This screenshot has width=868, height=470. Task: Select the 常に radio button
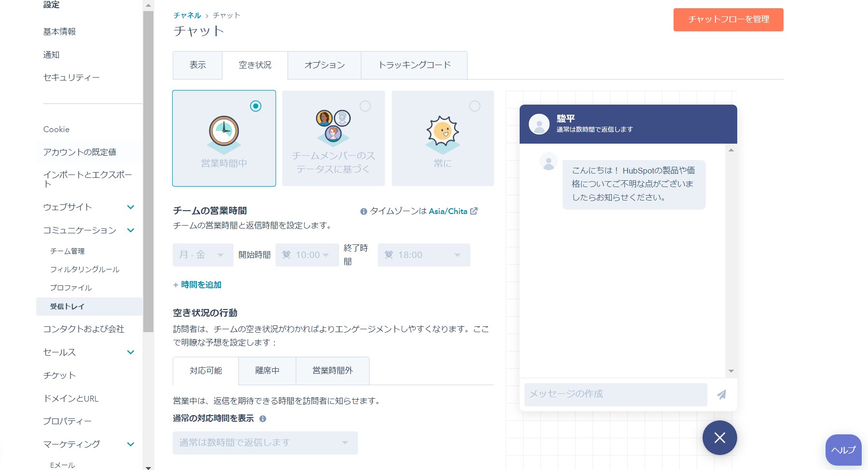click(475, 106)
